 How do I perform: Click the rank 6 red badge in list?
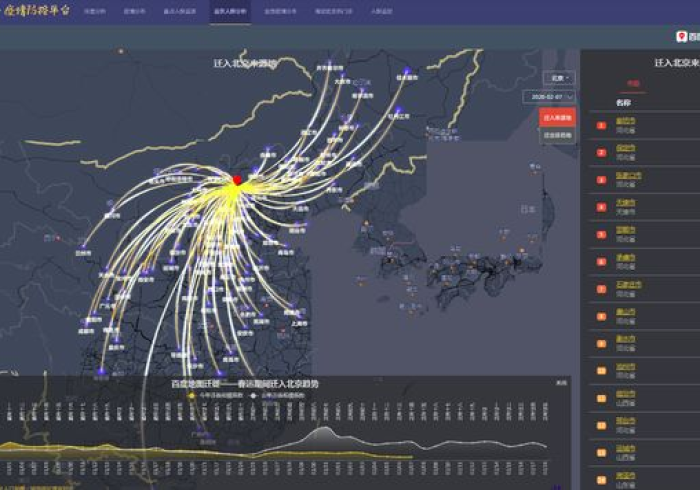[x=601, y=262]
